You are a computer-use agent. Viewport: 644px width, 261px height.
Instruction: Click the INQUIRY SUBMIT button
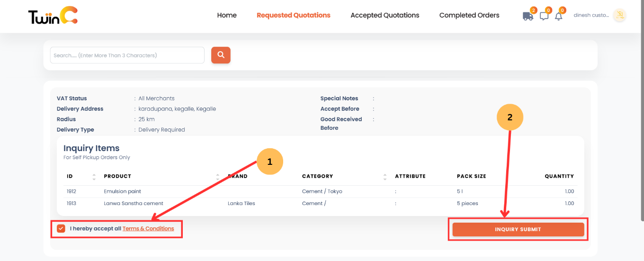(x=518, y=229)
